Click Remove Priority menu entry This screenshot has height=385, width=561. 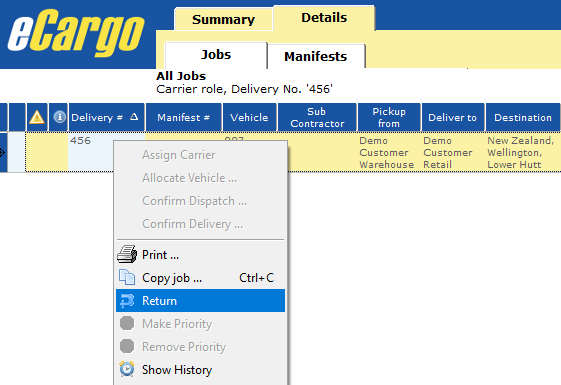[x=200, y=346]
